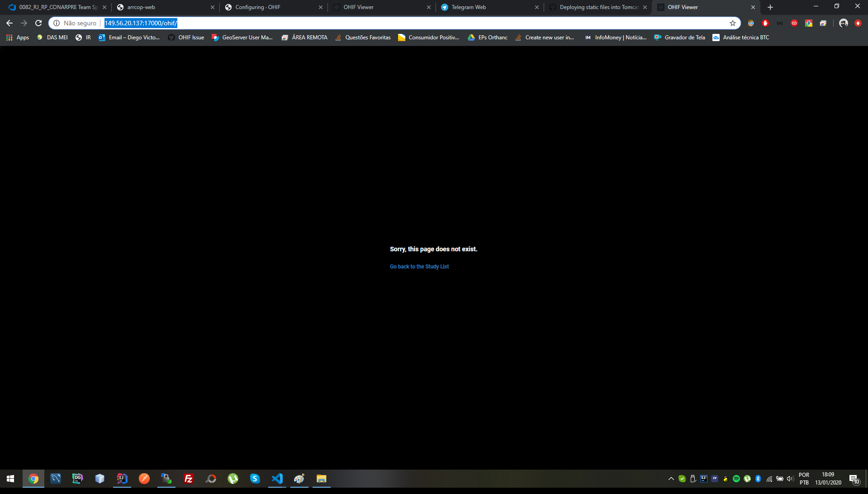Open the clock showing 18:09
The height and width of the screenshot is (494, 868).
click(828, 479)
